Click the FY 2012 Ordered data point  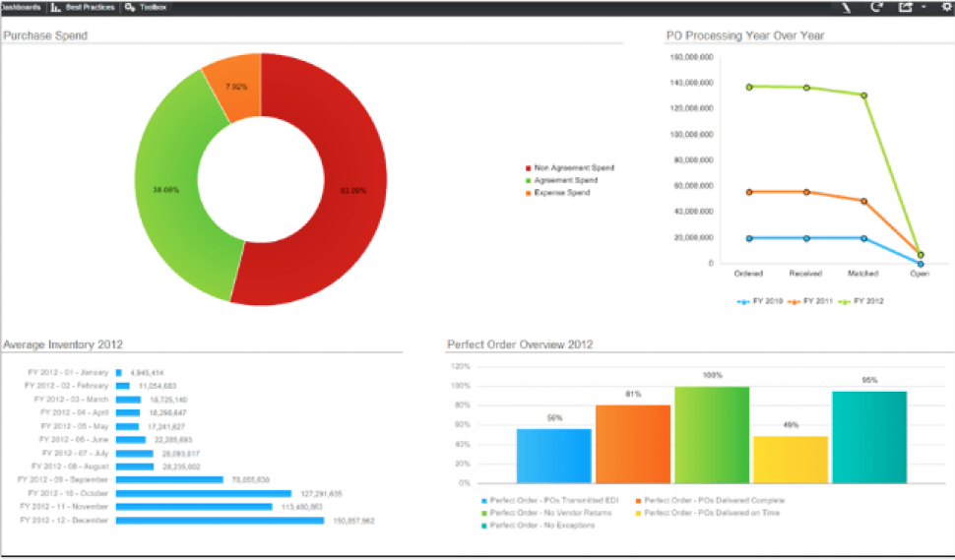tap(749, 87)
